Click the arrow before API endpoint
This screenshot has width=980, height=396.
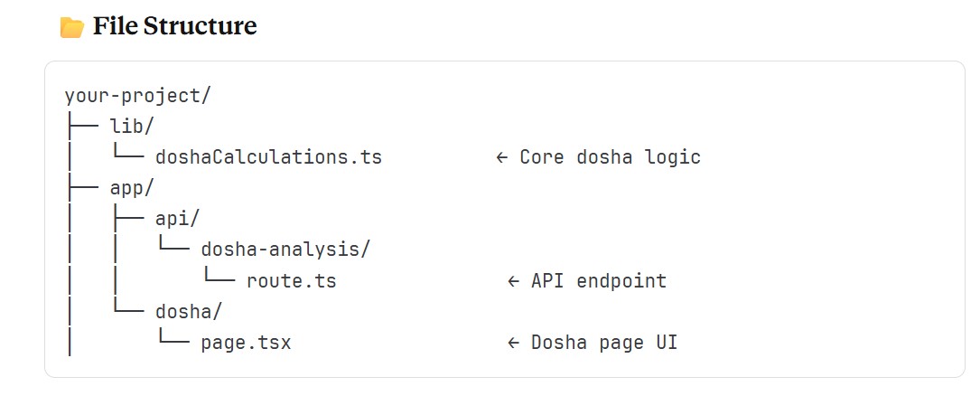click(514, 281)
